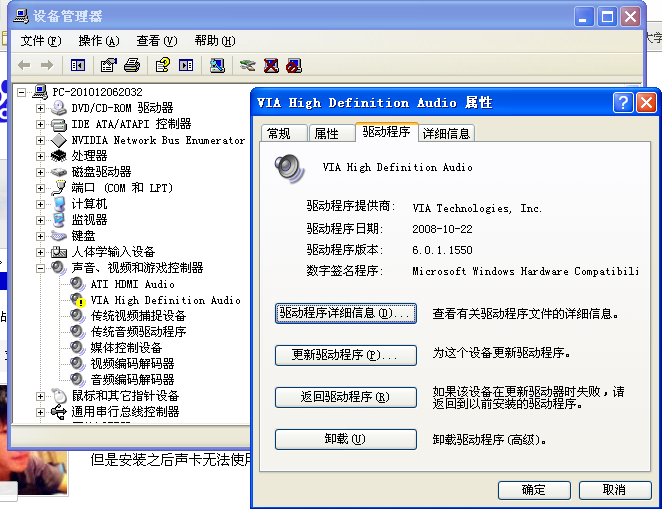Click the Scan for hardware changes icon

(x=217, y=65)
